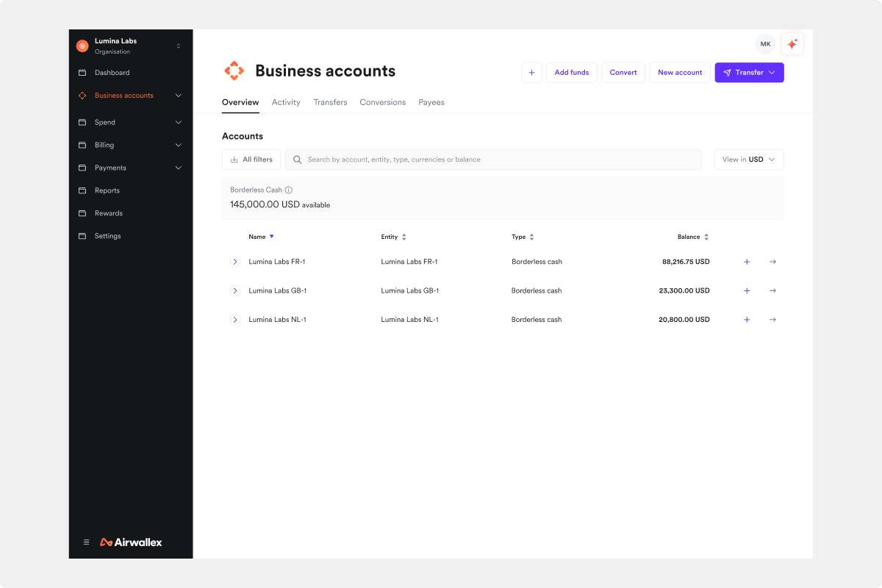
Task: Click the Lumina Labs organisation globe icon
Action: coord(82,46)
